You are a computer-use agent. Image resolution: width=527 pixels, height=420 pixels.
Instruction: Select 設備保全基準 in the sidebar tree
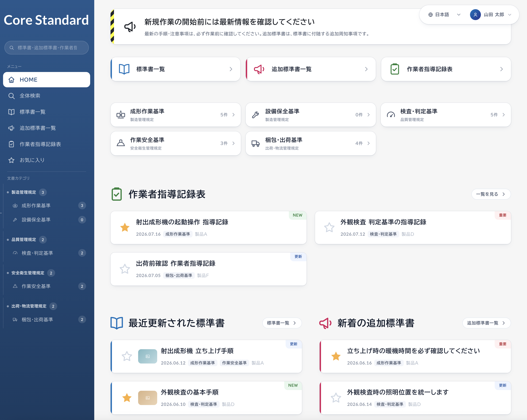49,220
